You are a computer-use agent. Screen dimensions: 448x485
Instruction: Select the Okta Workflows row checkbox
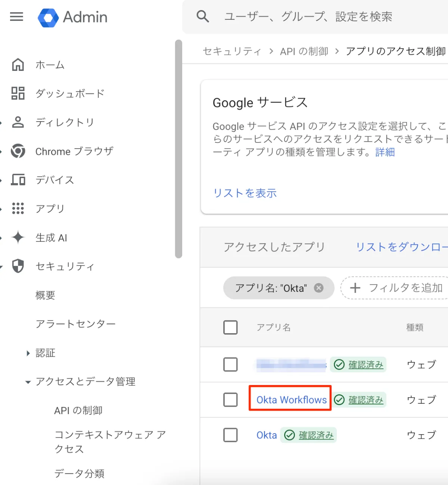[230, 400]
